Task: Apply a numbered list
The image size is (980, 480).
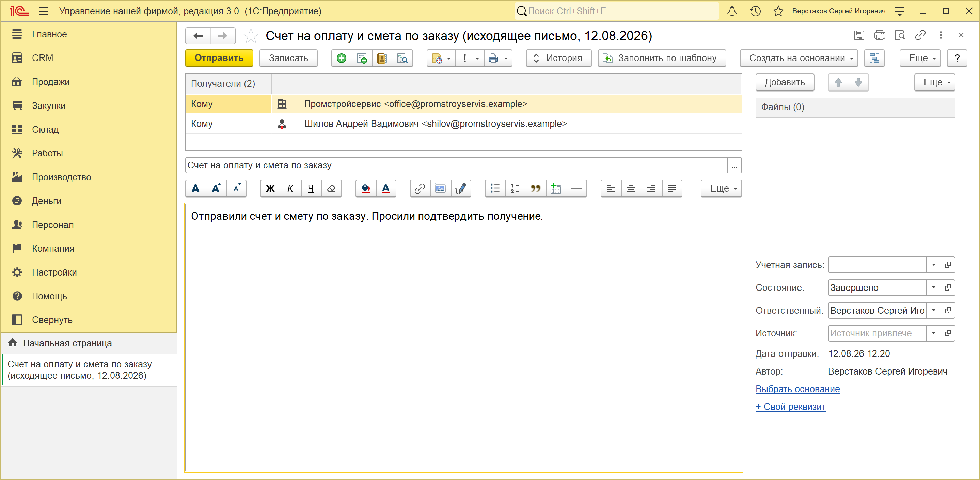Action: click(x=516, y=188)
